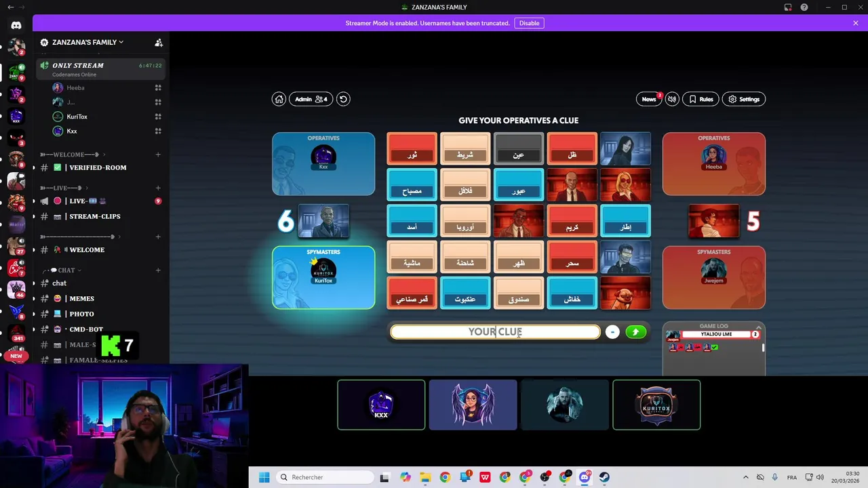Image resolution: width=868 pixels, height=488 pixels.
Task: Click the revealed dog card thumbnail
Action: tap(626, 293)
